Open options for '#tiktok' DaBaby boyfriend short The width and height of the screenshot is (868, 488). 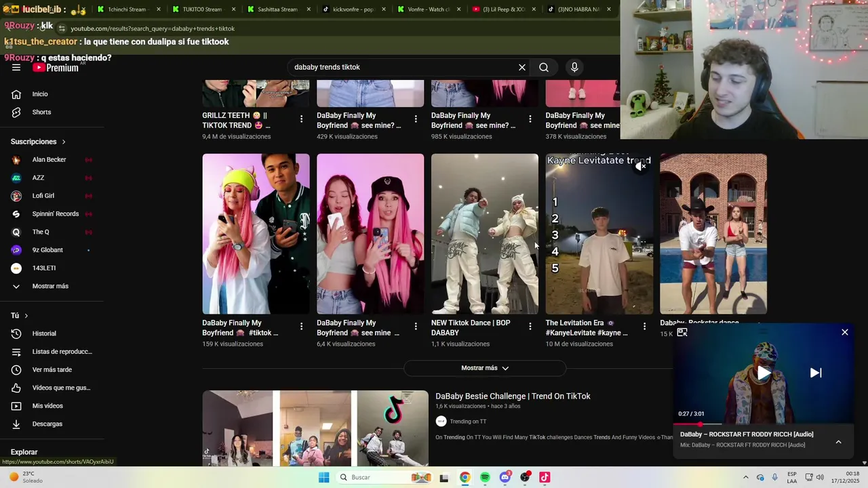[x=301, y=327]
